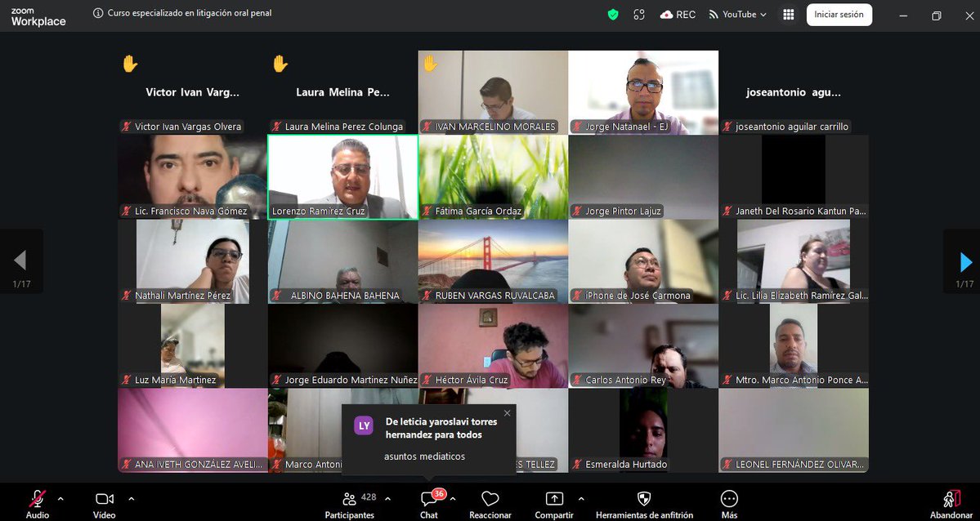Click the LY avatar in chat popup

(x=364, y=425)
